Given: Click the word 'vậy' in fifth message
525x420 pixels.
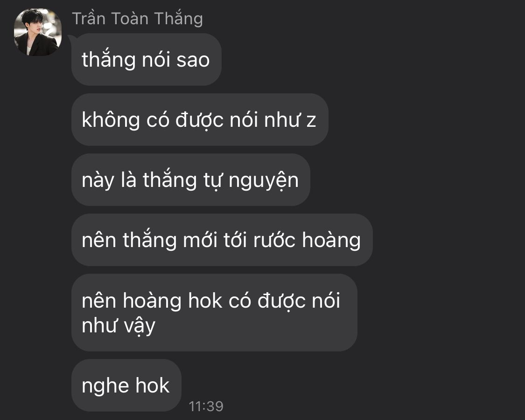Looking at the screenshot, I should pyautogui.click(x=138, y=326).
